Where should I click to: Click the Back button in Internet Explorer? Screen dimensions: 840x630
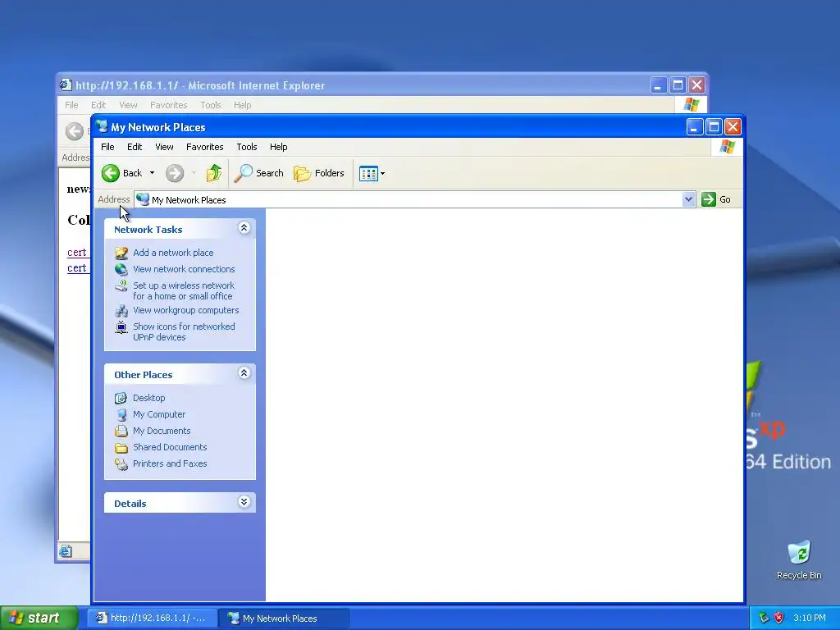pos(75,131)
